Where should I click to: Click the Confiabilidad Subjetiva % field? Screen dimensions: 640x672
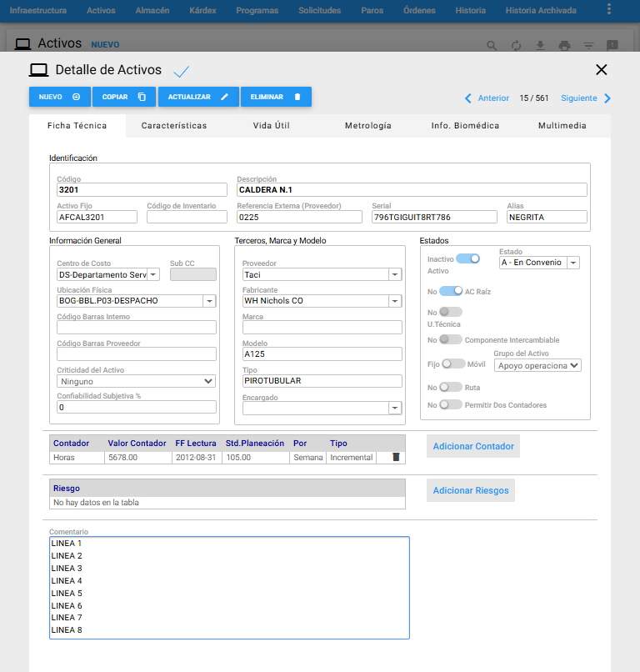click(x=136, y=407)
